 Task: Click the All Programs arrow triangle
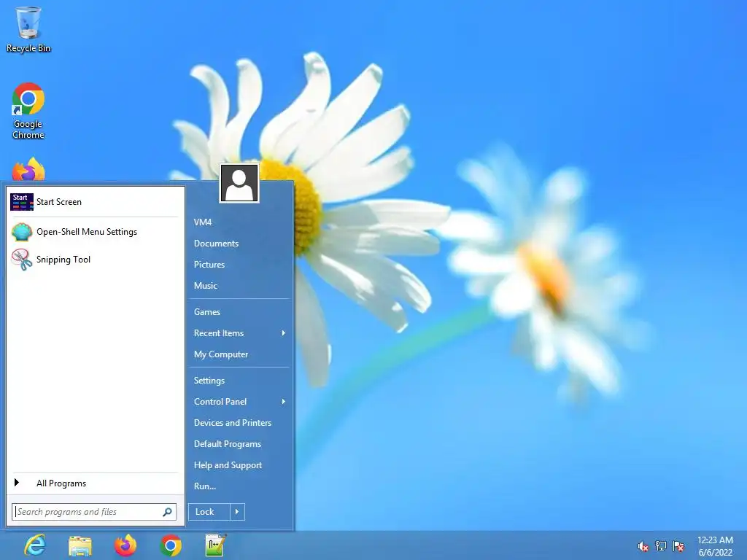coord(17,483)
